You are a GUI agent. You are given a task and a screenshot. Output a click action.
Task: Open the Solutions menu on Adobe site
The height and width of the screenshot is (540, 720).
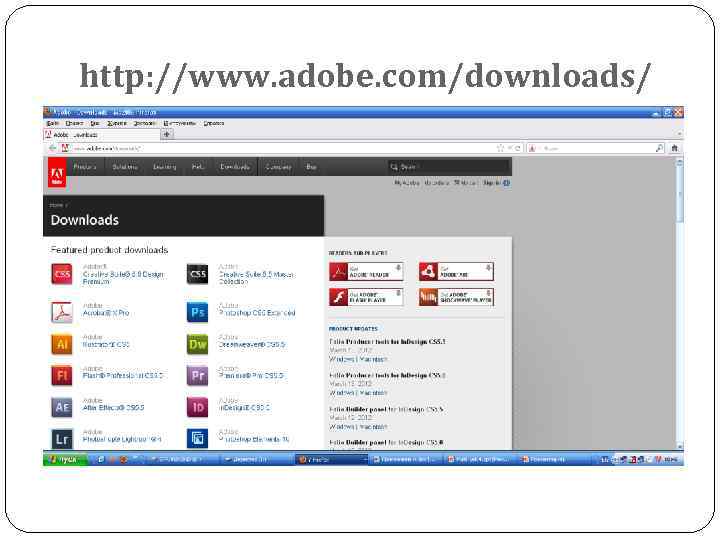pos(125,167)
